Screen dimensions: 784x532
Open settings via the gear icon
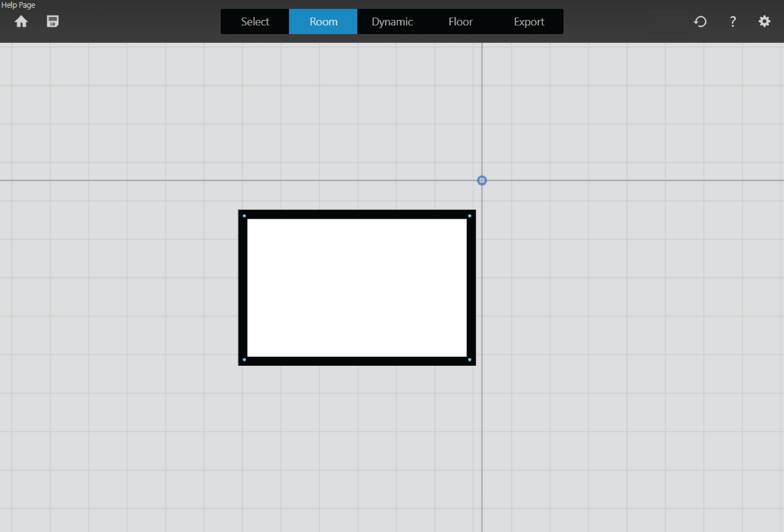[x=764, y=22]
